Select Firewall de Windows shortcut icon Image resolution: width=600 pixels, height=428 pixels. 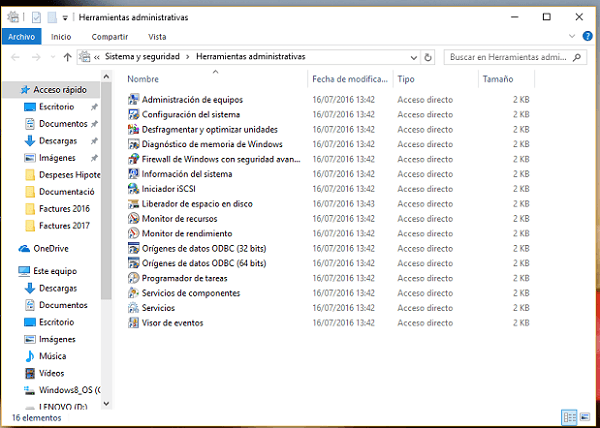tap(133, 159)
